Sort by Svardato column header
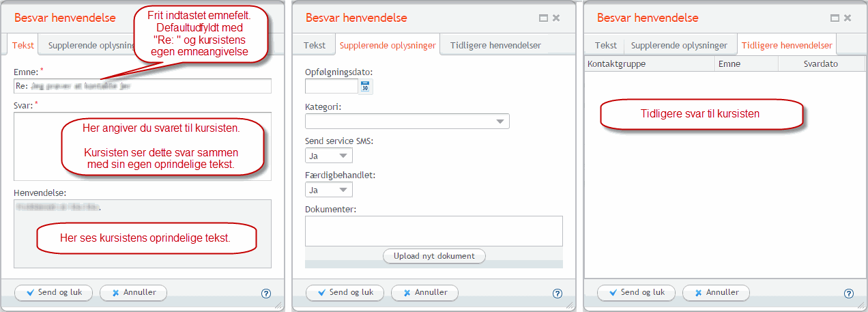This screenshot has height=312, width=868. pyautogui.click(x=820, y=63)
